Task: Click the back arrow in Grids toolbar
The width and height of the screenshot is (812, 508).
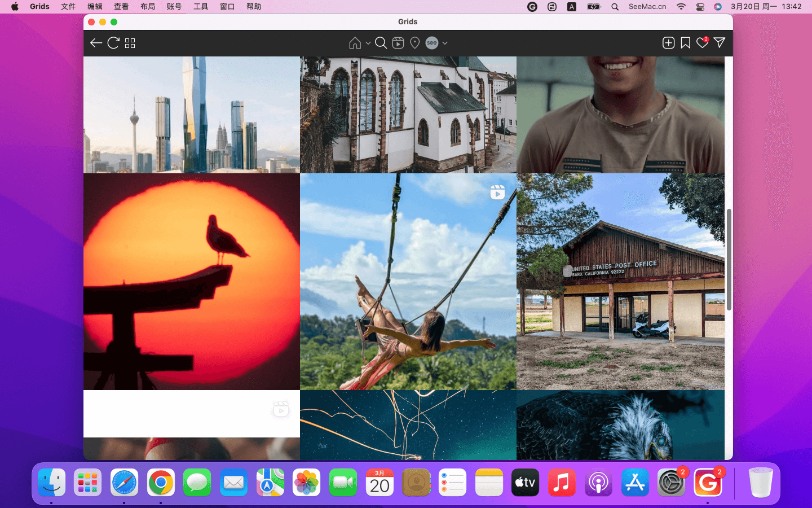Action: 96,43
